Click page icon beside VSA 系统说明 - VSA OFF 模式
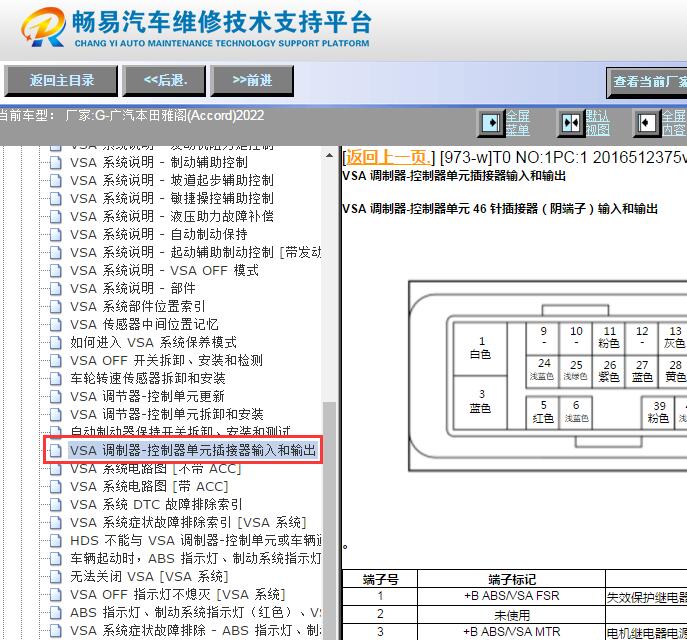Viewport: 687px width, 640px height. click(x=56, y=270)
